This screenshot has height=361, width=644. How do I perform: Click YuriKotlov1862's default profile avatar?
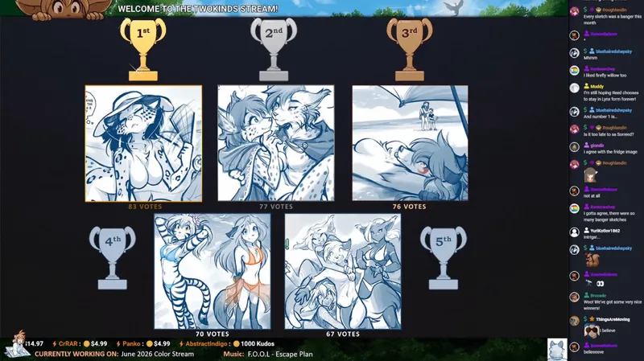click(x=574, y=232)
